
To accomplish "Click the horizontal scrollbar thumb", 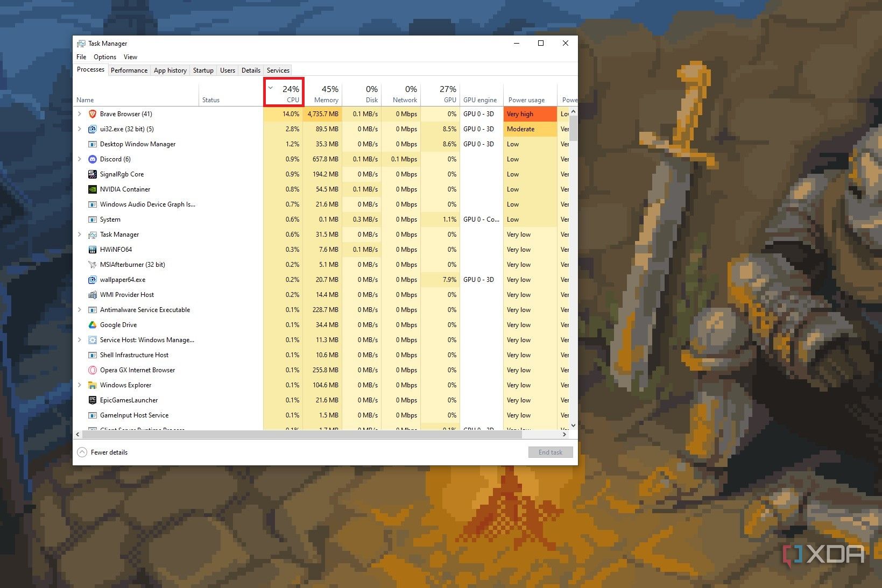I will (x=302, y=434).
